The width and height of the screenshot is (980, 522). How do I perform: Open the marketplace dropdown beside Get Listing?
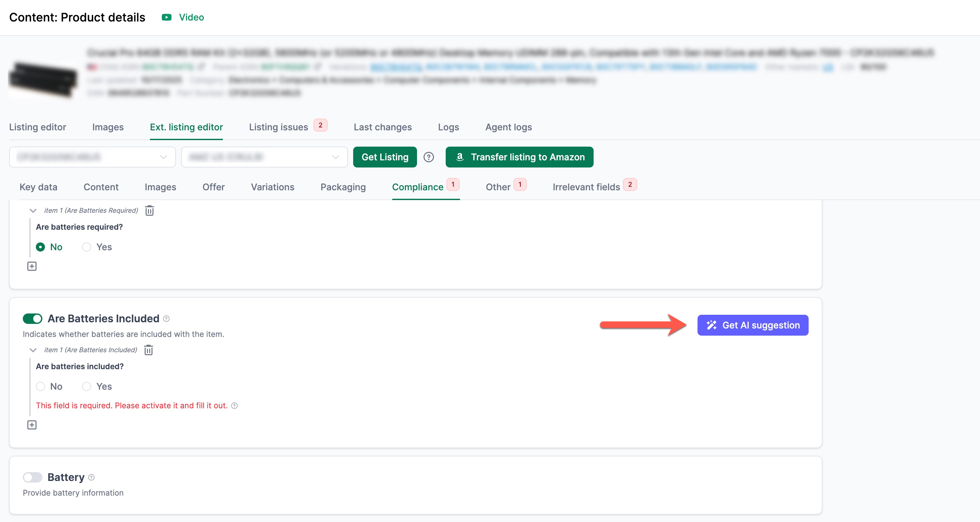click(265, 157)
